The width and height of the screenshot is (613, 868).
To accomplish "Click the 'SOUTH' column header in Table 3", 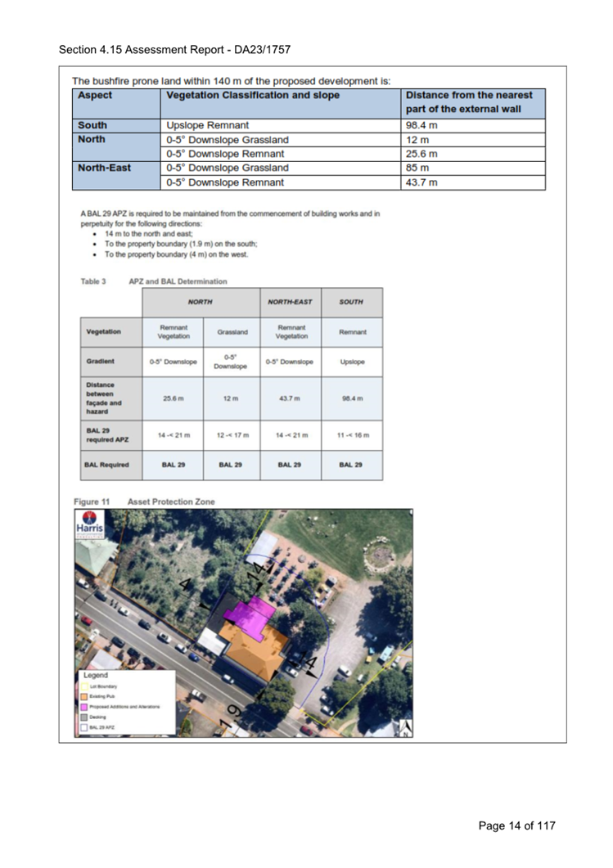I will click(x=351, y=302).
